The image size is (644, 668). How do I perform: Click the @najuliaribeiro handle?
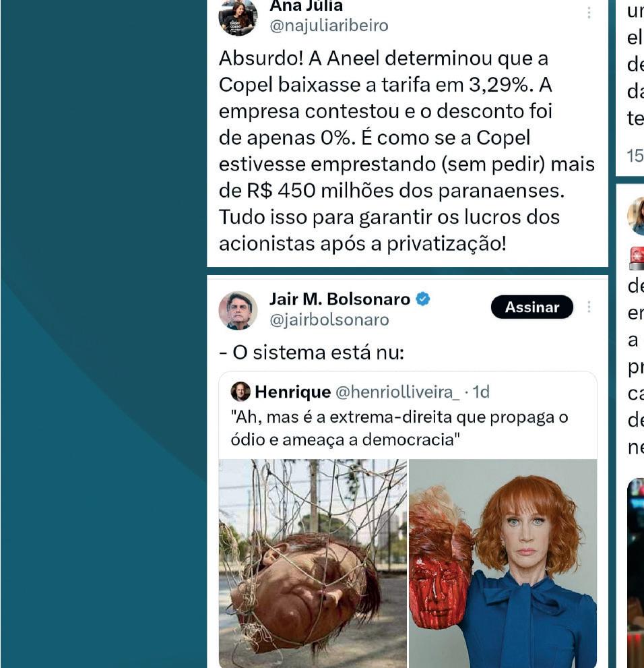click(x=329, y=26)
